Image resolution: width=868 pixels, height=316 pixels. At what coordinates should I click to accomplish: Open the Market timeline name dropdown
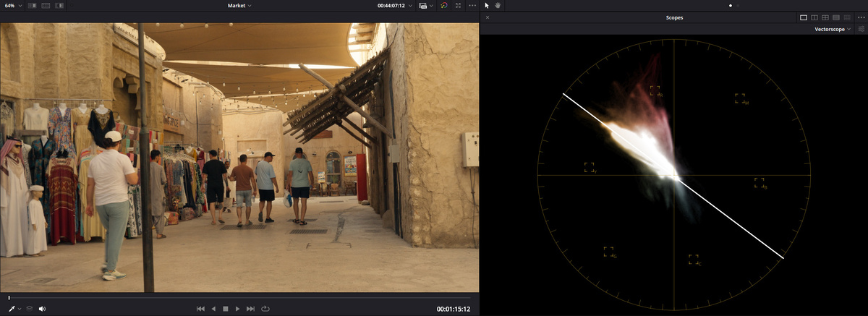[x=239, y=5]
